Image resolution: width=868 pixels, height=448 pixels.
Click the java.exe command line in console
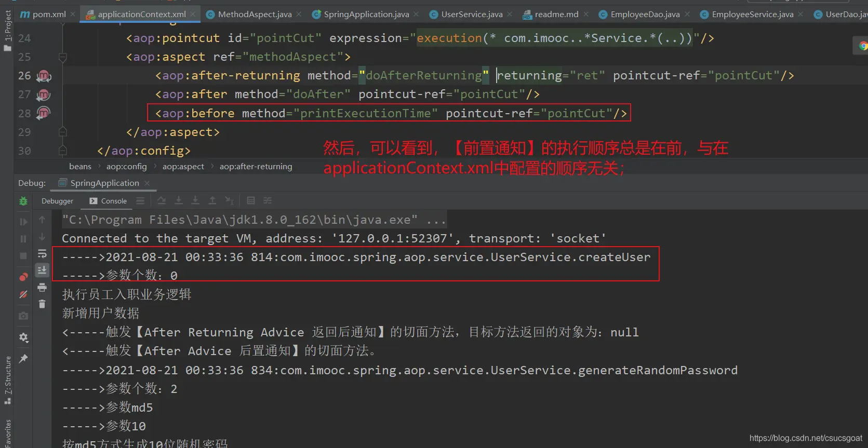(x=254, y=220)
